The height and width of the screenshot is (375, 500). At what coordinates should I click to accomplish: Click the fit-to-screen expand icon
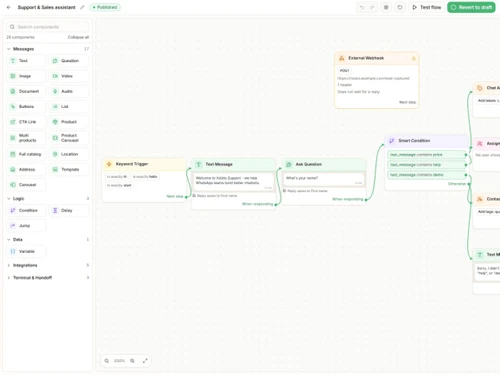pos(145,361)
